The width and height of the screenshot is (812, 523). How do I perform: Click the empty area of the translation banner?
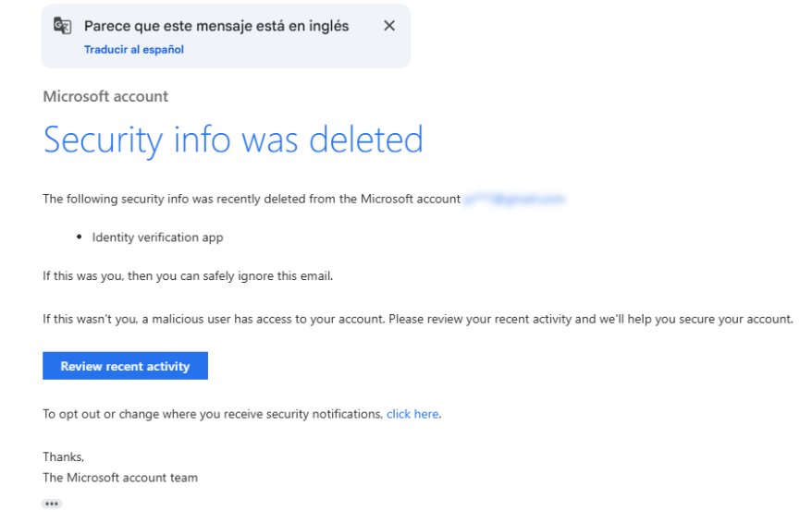(x=290, y=52)
